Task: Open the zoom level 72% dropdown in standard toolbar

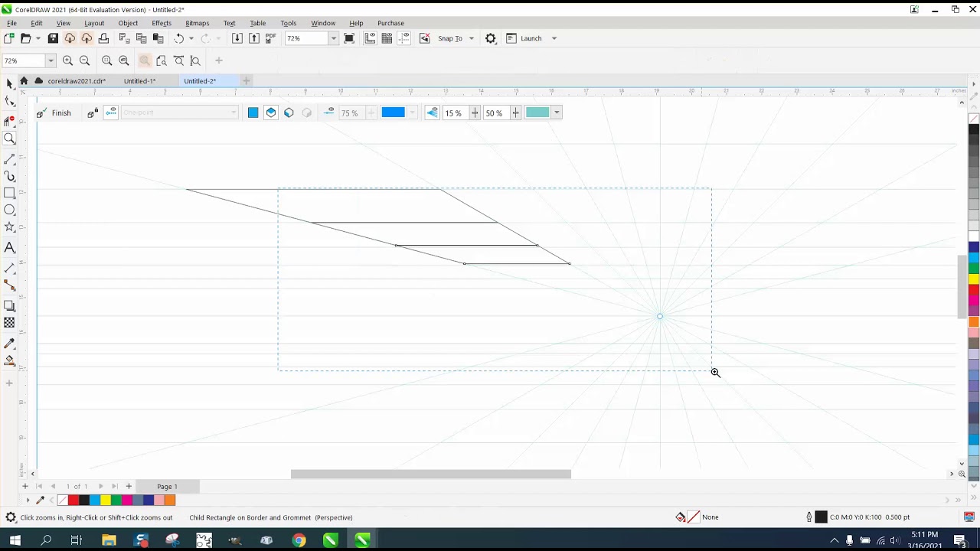Action: pyautogui.click(x=333, y=38)
